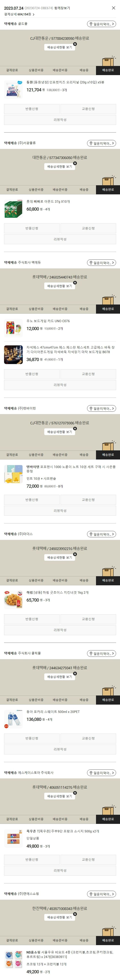Open 일운지역아 location button for 골드몰
Image resolution: width=120 pixels, height=980 pixels.
pyautogui.click(x=101, y=24)
